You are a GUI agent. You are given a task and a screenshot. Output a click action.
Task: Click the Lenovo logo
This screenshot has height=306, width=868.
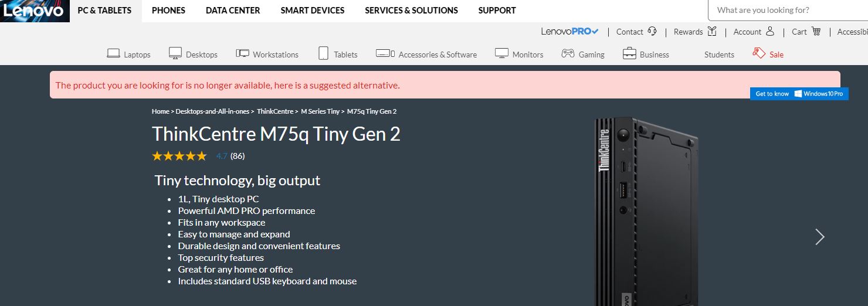pyautogui.click(x=34, y=11)
